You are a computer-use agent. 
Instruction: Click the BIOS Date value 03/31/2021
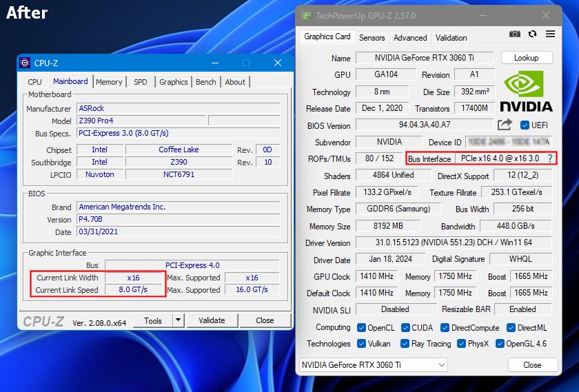click(179, 231)
